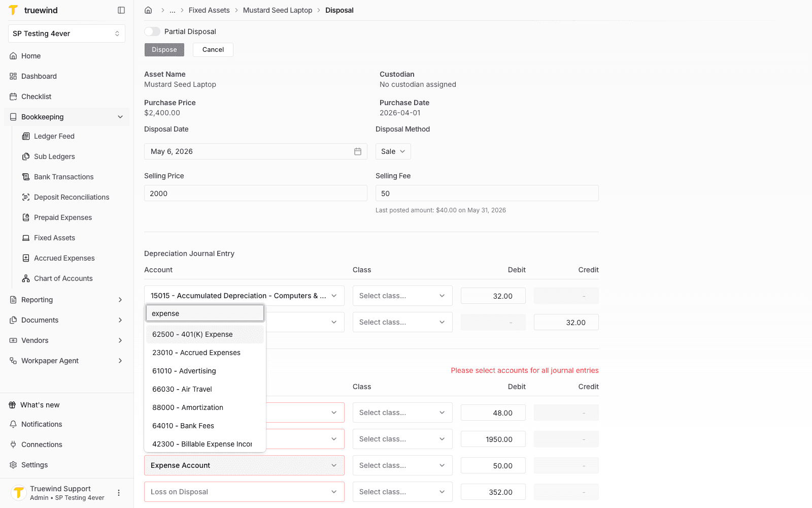Click the Selling Fee field
Viewport: 812px width, 508px height.
[x=487, y=194]
